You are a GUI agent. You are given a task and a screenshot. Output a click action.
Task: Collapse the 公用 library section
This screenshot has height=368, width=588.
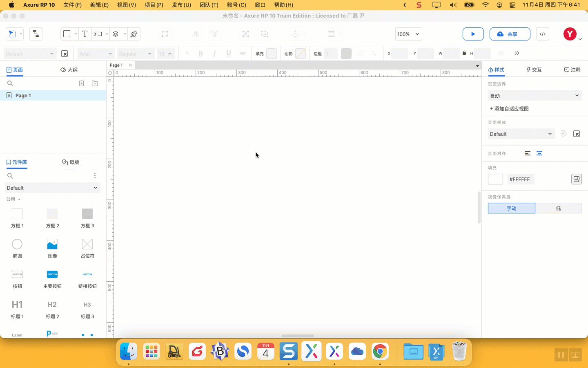pos(13,199)
